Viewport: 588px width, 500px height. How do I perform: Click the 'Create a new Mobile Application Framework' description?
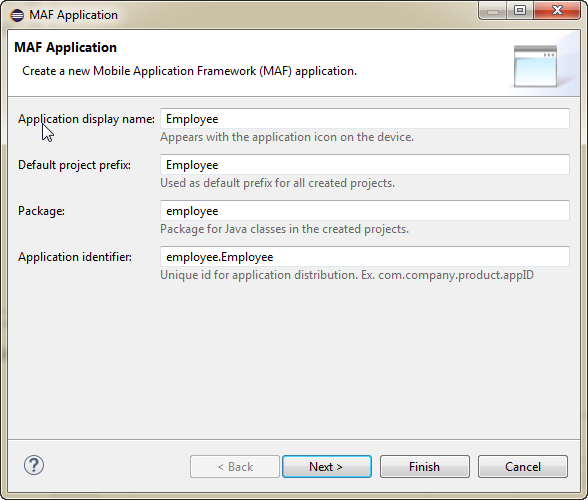pos(189,71)
